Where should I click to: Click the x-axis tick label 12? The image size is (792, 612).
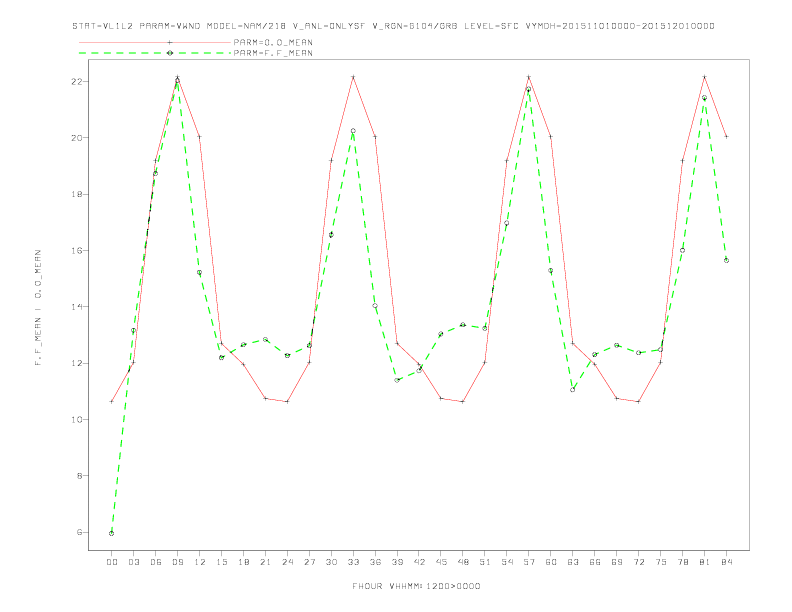tap(200, 562)
